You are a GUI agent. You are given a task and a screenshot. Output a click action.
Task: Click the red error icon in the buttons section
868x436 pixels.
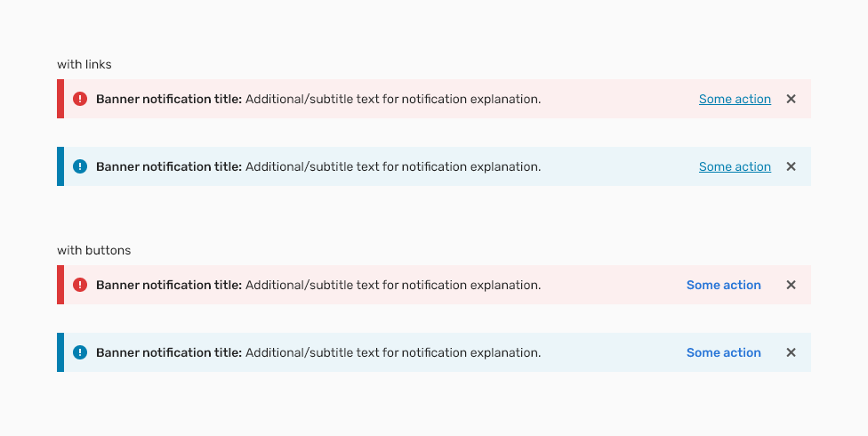coord(80,285)
